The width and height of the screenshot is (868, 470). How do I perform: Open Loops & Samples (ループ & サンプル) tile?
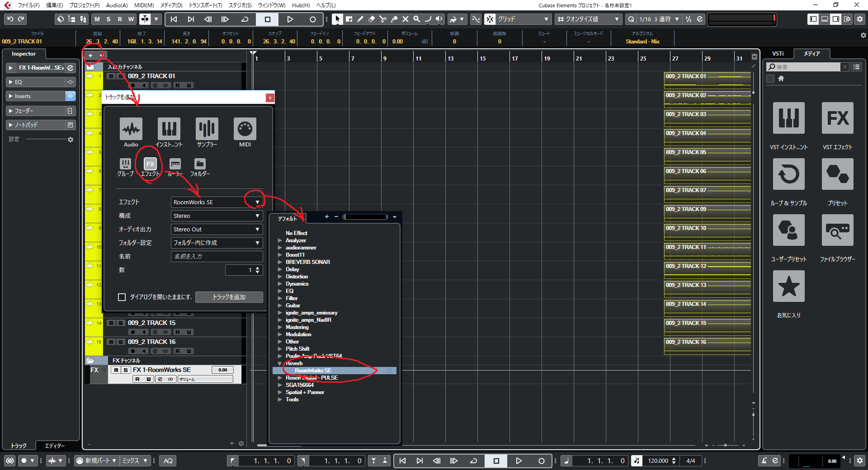[789, 174]
